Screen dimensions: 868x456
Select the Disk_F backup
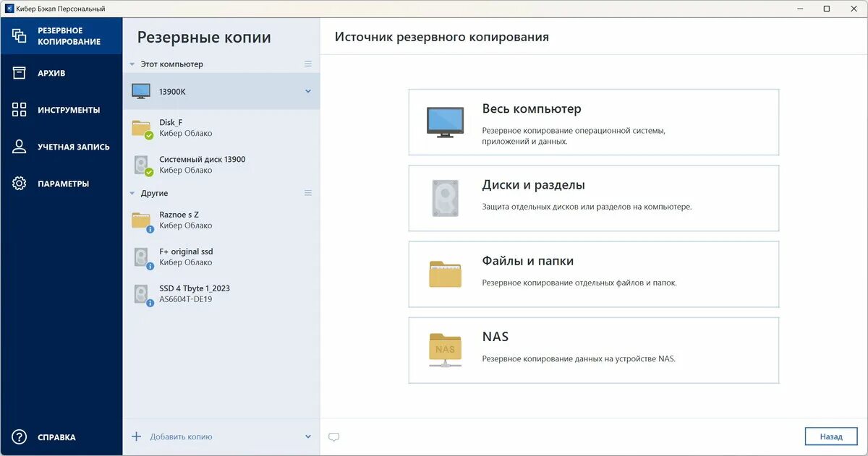tap(221, 128)
